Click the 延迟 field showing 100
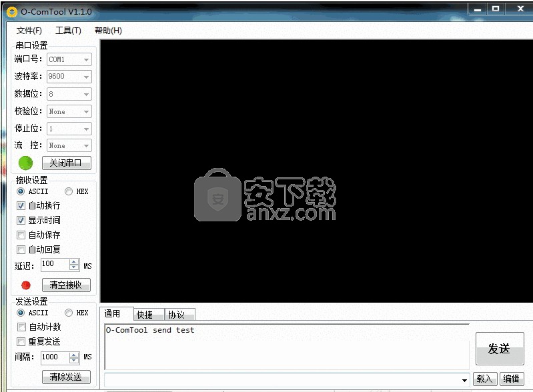Image resolution: width=533 pixels, height=392 pixels. [x=55, y=265]
